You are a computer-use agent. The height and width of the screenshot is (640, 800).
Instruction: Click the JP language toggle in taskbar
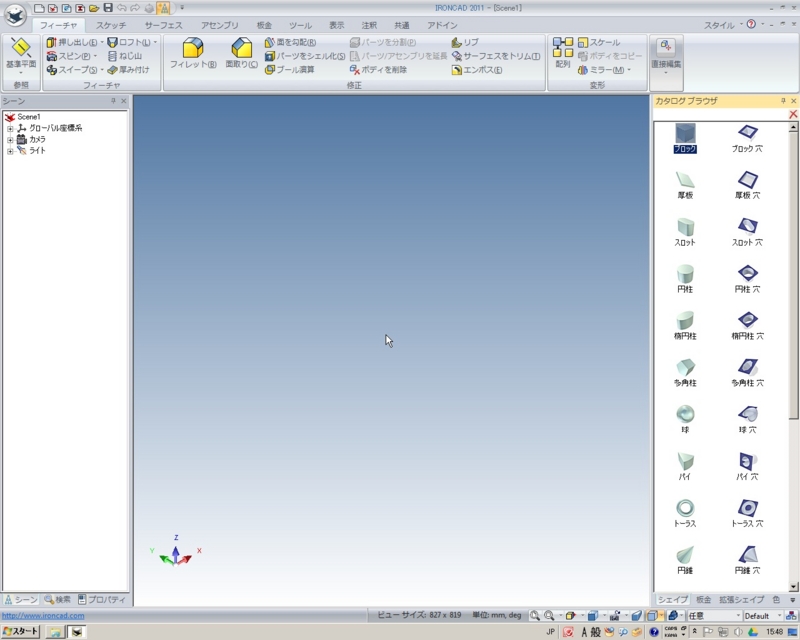(550, 630)
